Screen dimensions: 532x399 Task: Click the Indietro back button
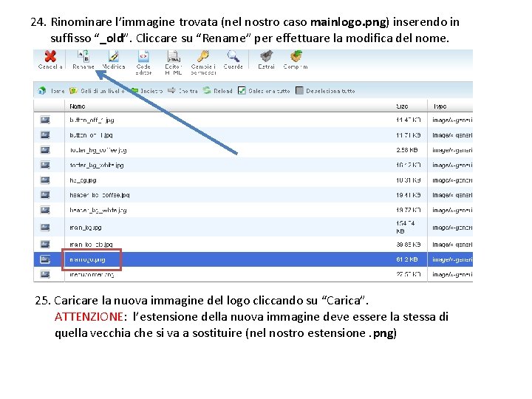click(x=146, y=91)
